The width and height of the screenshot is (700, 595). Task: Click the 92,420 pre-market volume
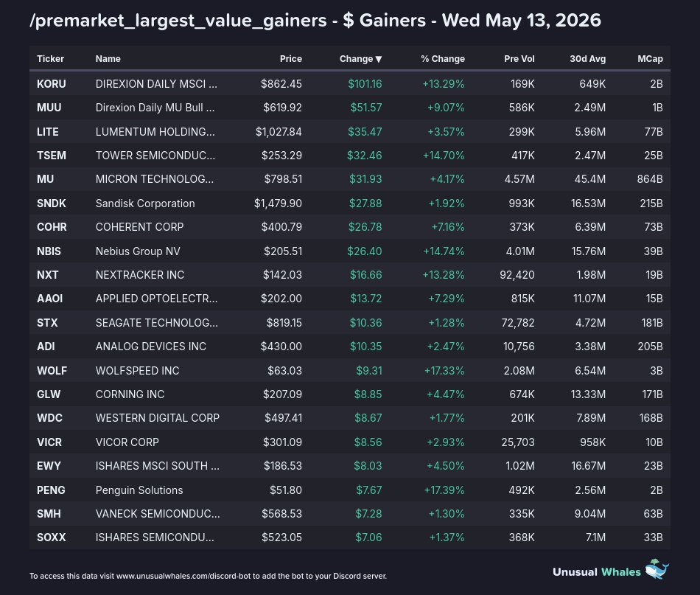517,275
